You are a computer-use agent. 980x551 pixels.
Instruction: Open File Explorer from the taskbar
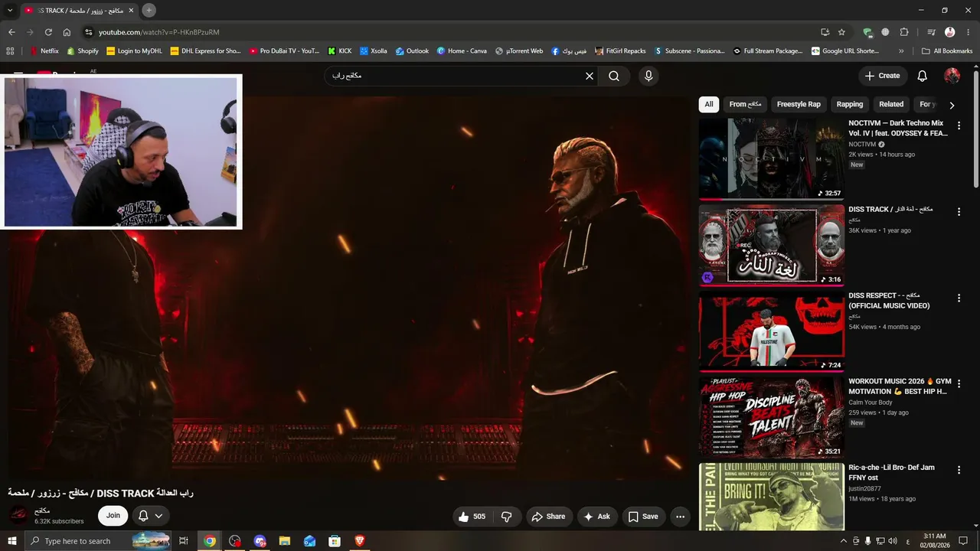[x=285, y=541]
